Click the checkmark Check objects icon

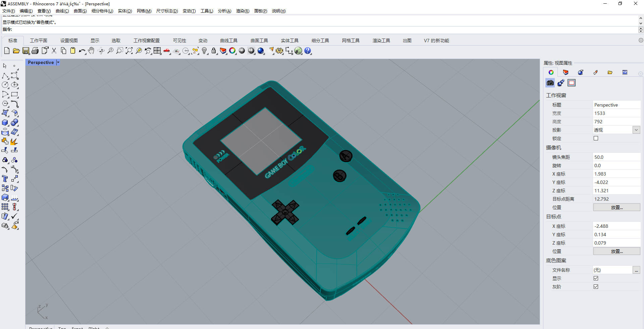pyautogui.click(x=14, y=216)
